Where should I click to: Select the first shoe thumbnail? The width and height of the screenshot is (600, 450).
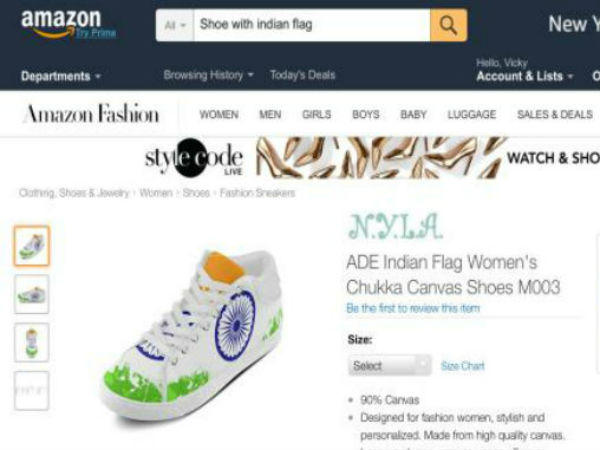[32, 246]
